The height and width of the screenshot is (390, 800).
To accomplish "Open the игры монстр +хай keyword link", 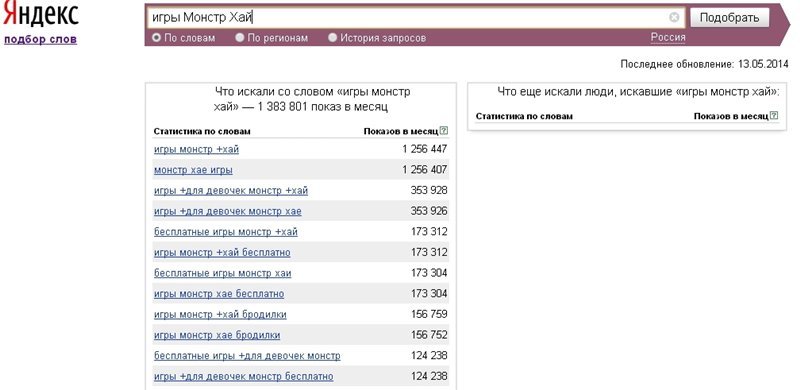I will point(196,150).
